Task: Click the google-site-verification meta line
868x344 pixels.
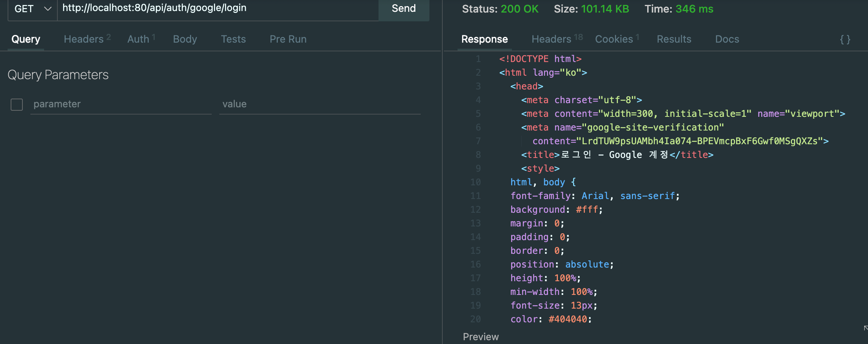Action: [x=622, y=127]
